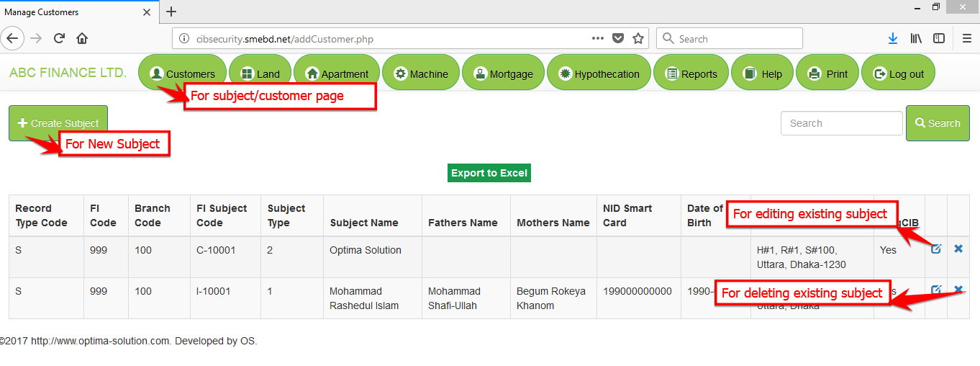Delete the Optima Solution row

click(x=958, y=249)
